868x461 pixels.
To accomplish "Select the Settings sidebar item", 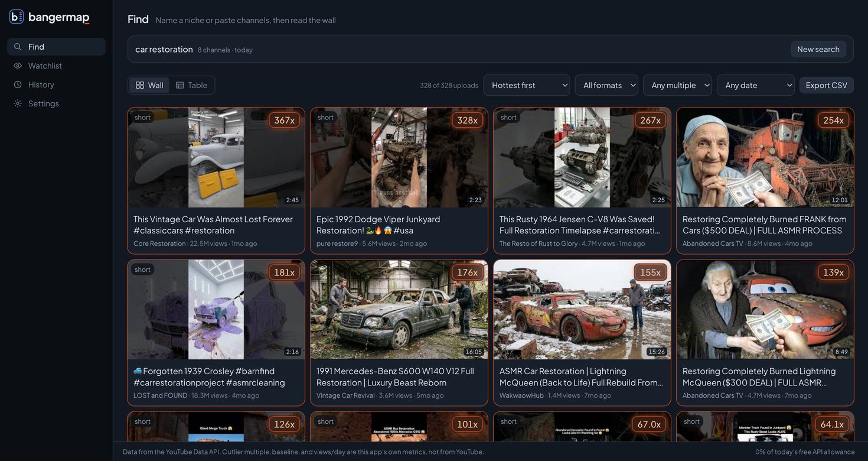I will tap(56, 103).
